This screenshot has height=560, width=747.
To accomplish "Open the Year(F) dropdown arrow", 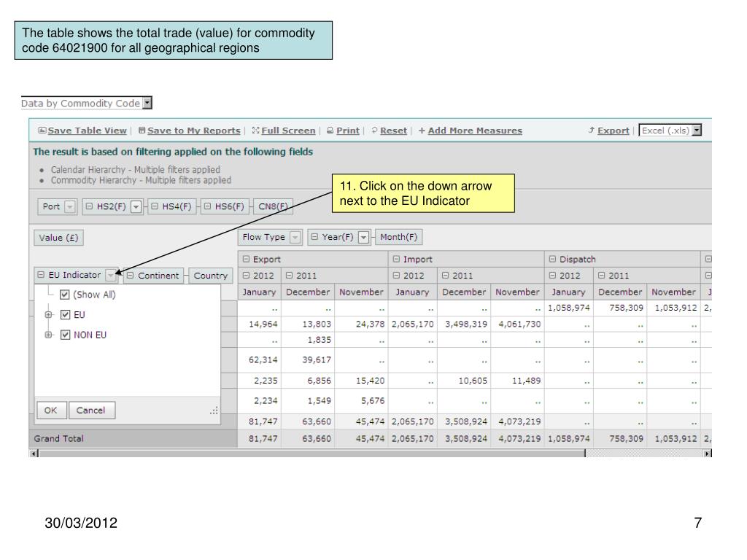I will click(x=363, y=237).
